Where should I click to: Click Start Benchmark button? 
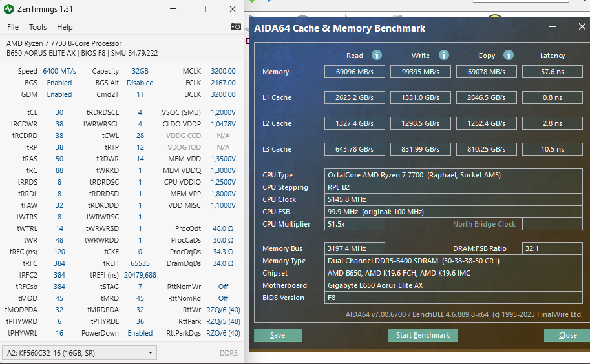pos(423,335)
